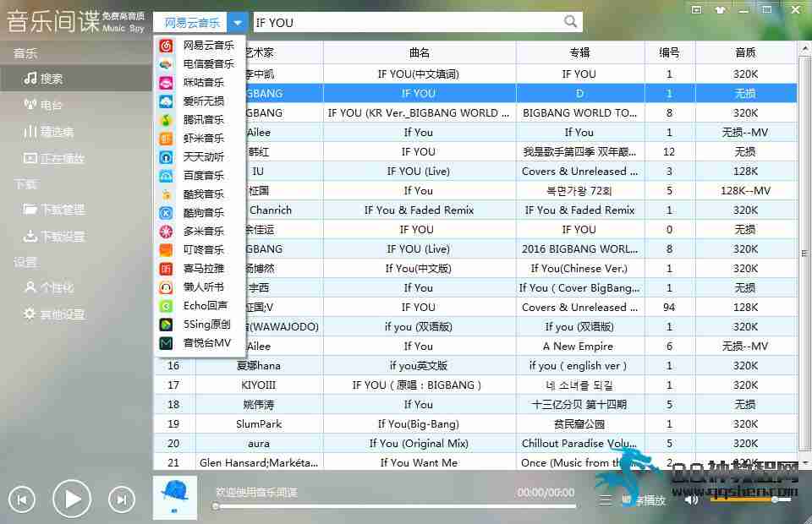The height and width of the screenshot is (524, 812).
Task: Collapse the source list using the arrow
Action: tap(237, 23)
